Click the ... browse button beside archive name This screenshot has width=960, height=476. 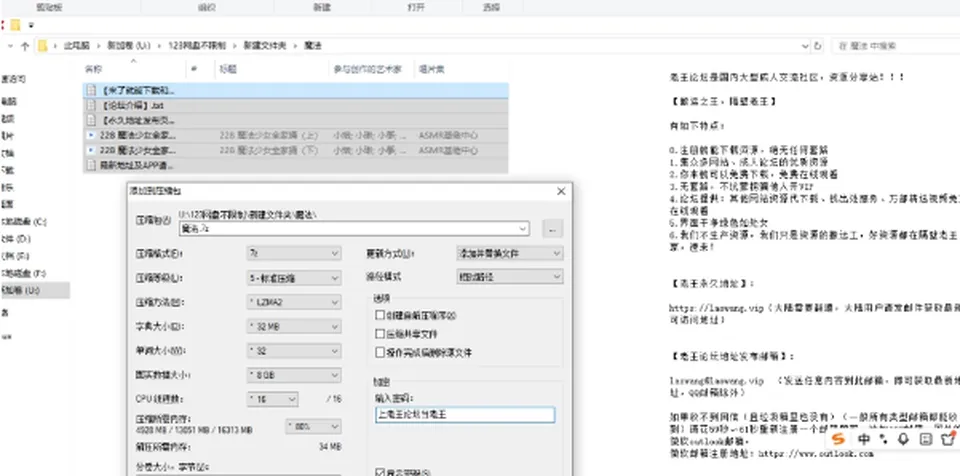[552, 229]
